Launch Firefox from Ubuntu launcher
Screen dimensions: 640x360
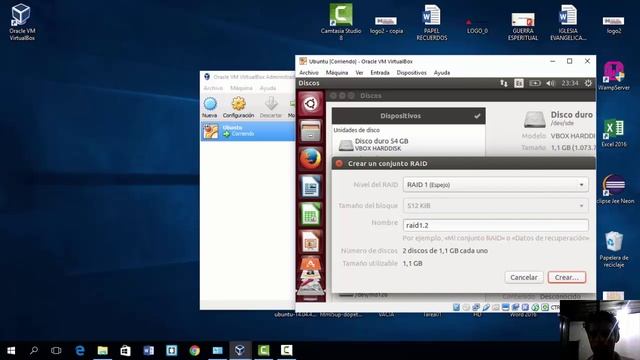[310, 158]
